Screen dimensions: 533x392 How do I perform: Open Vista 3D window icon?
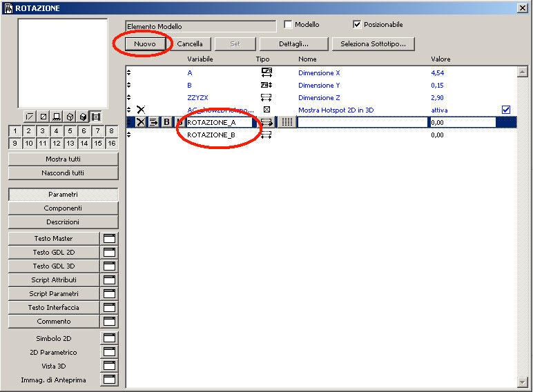point(109,366)
